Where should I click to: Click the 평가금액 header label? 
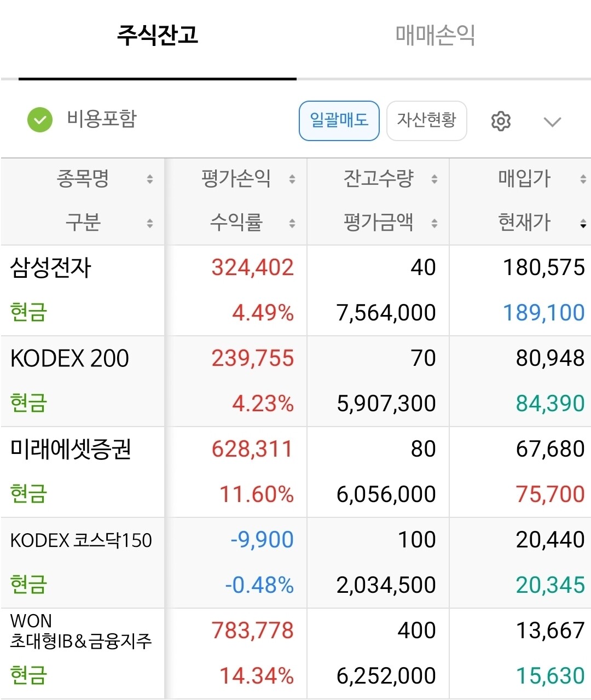click(378, 223)
